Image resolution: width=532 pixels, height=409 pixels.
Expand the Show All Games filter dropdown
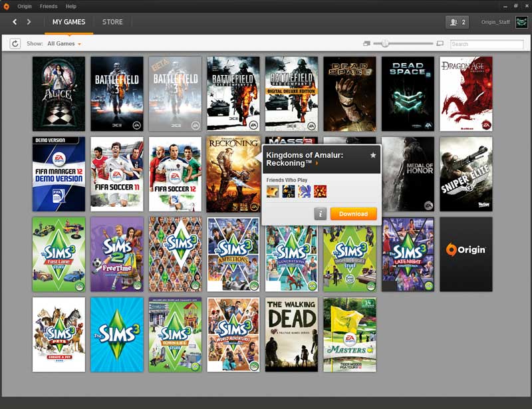pos(64,44)
